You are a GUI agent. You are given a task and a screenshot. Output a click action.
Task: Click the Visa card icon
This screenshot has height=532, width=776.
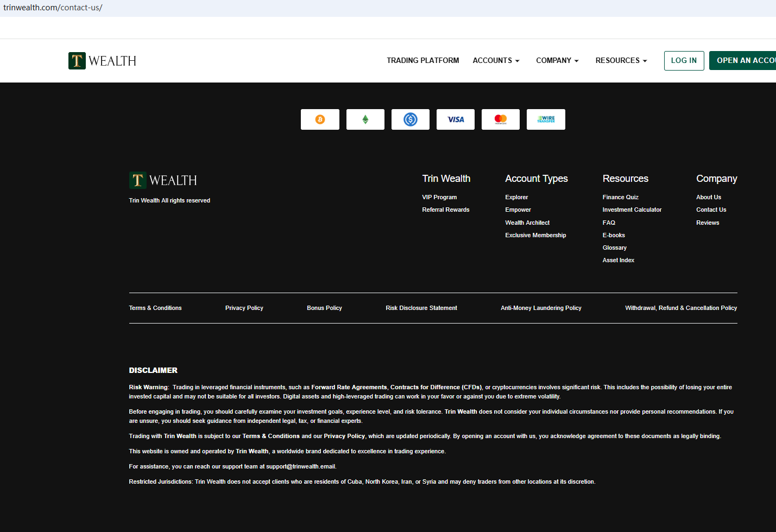click(x=455, y=119)
